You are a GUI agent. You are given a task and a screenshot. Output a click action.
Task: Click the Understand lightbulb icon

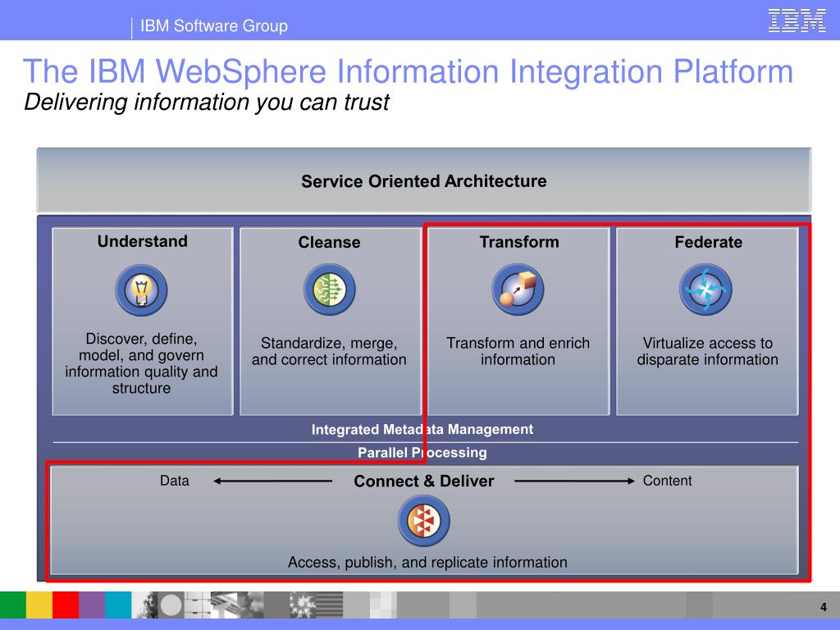point(141,290)
